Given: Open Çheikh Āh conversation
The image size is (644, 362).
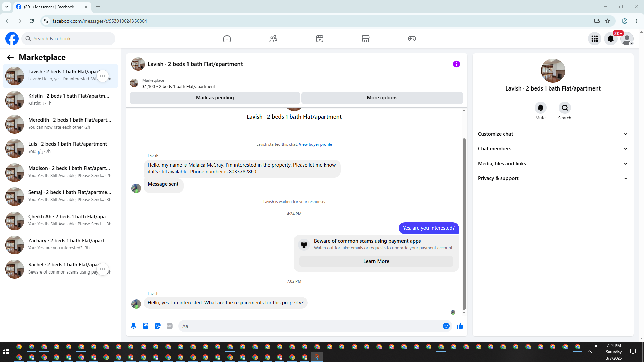Looking at the screenshot, I should [x=60, y=221].
